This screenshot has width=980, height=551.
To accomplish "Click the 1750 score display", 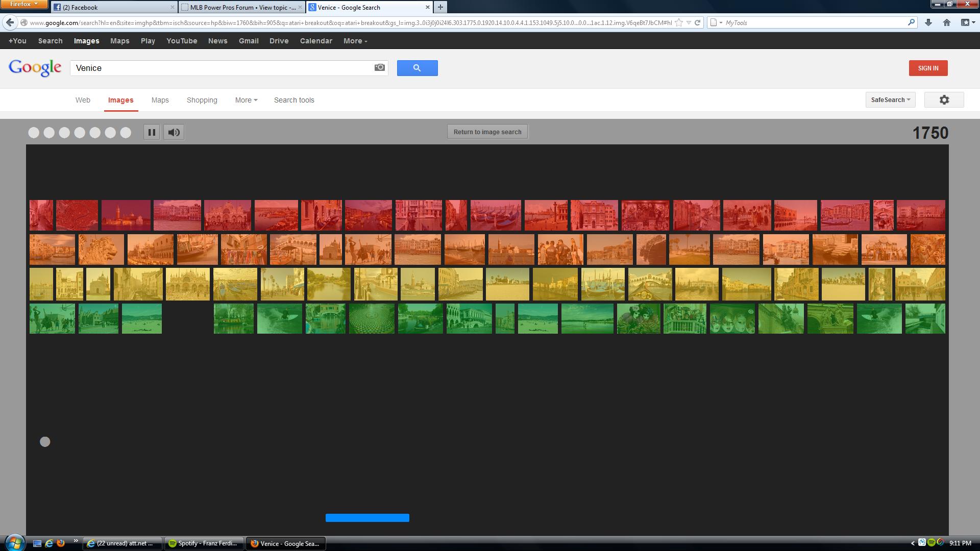I will tap(930, 133).
